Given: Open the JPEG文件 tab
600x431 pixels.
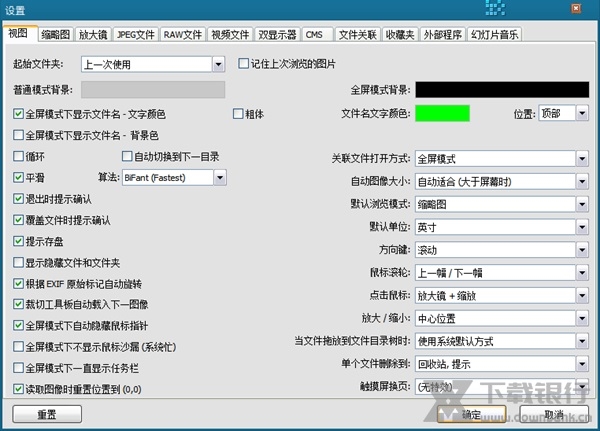Looking at the screenshot, I should click(135, 35).
